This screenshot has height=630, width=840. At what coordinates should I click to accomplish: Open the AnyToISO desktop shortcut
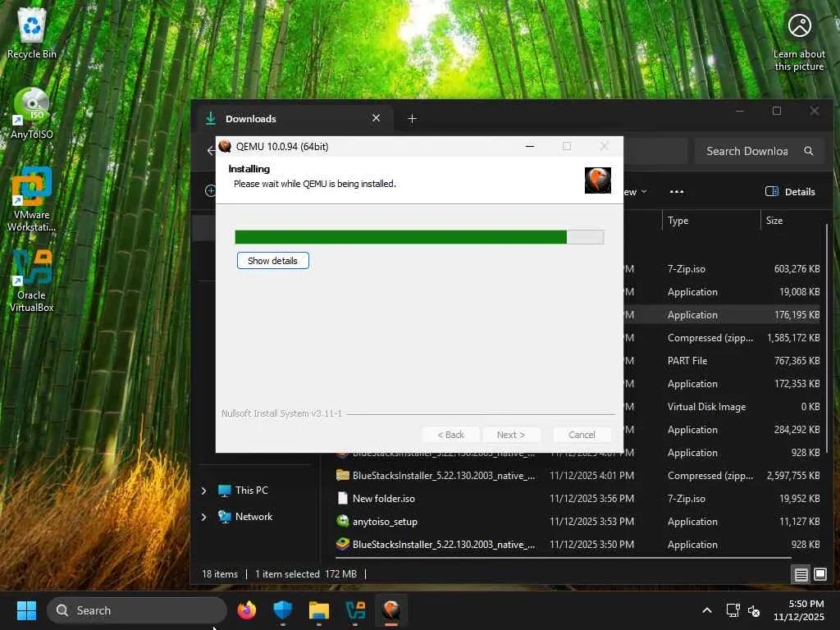coord(32,113)
